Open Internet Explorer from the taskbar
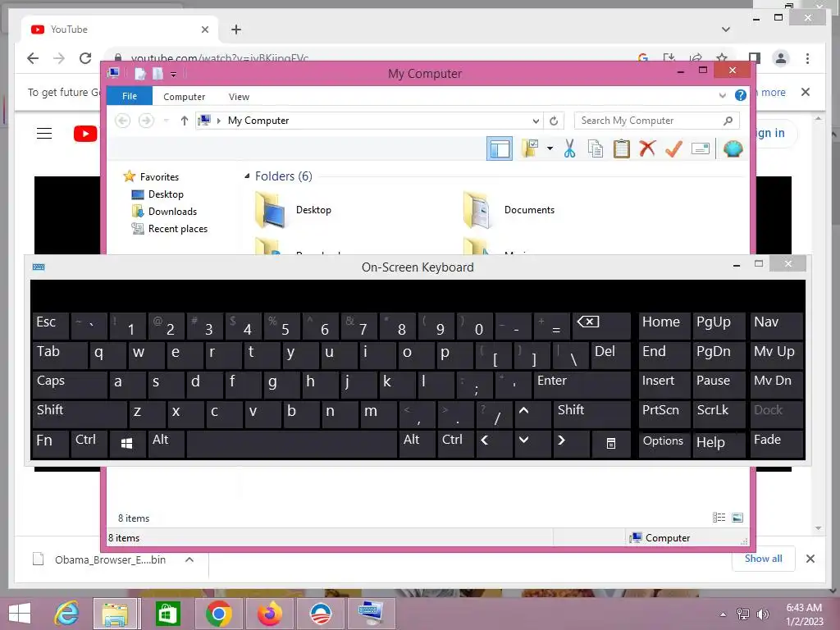The height and width of the screenshot is (630, 840). [67, 614]
